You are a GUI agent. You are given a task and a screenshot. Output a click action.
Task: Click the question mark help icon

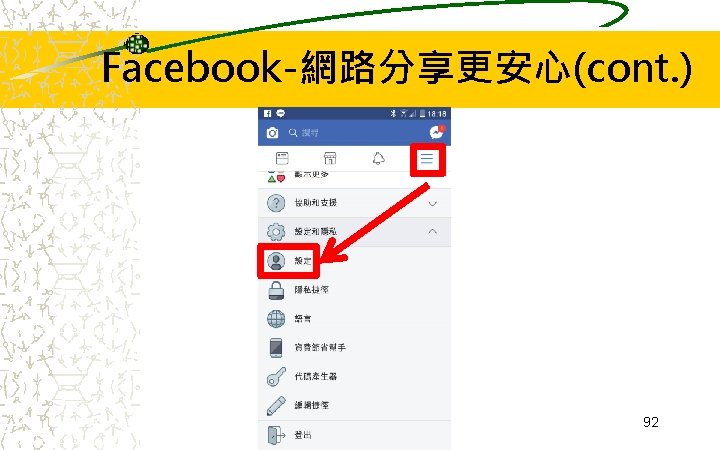tap(276, 202)
